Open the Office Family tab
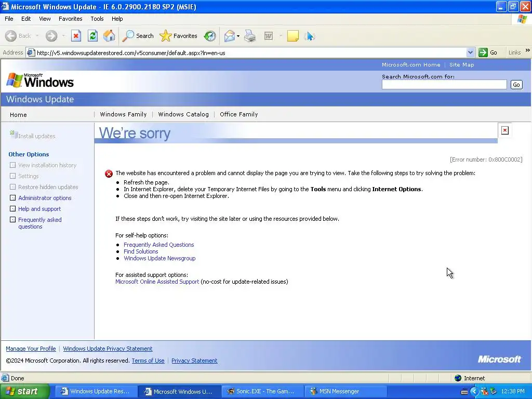532x399 pixels. coord(239,114)
